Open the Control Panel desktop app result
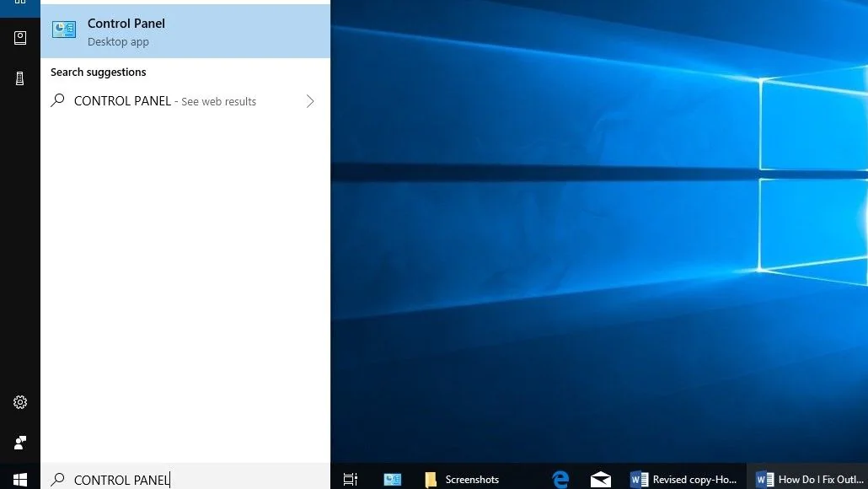This screenshot has height=489, width=868. tap(185, 31)
